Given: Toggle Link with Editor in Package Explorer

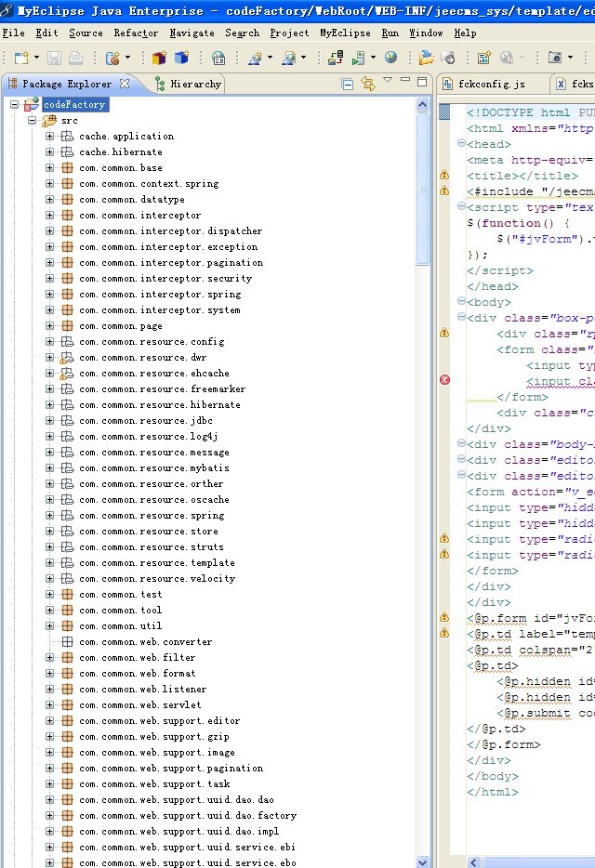Looking at the screenshot, I should tap(368, 84).
